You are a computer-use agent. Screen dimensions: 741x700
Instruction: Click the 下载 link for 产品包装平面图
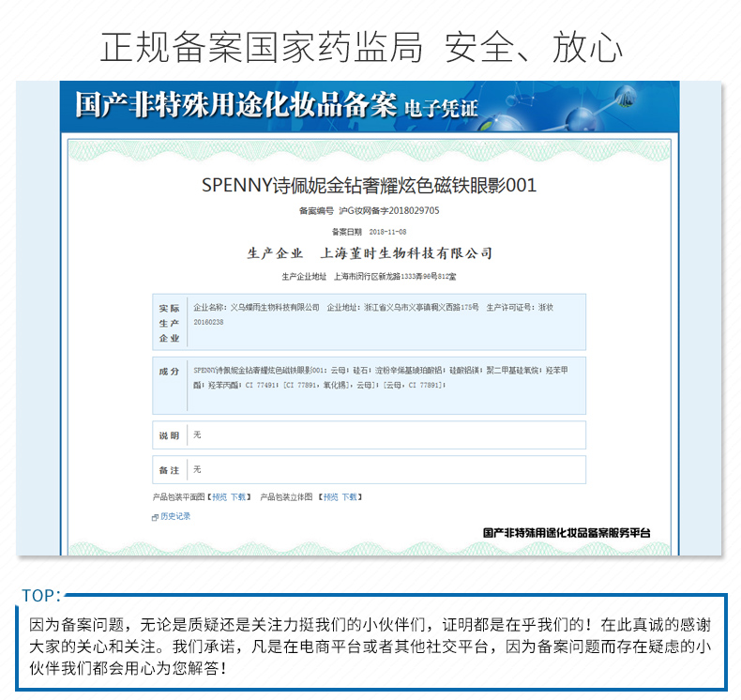[x=238, y=496]
